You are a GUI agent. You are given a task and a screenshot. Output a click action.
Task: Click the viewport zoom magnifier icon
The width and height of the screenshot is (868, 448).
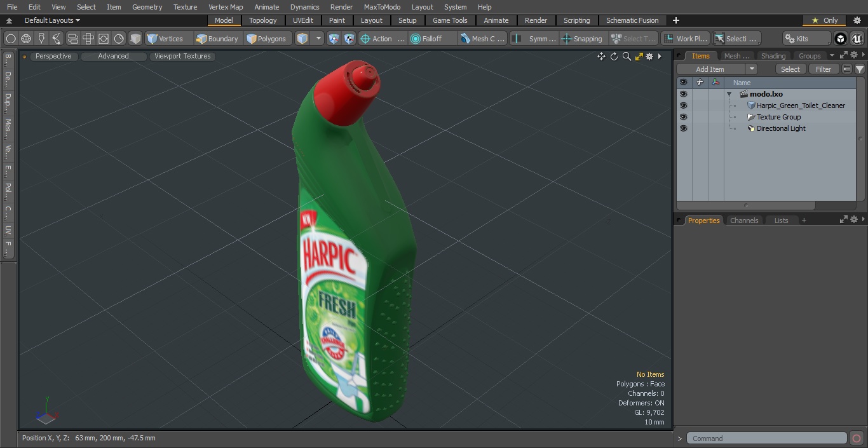click(627, 57)
